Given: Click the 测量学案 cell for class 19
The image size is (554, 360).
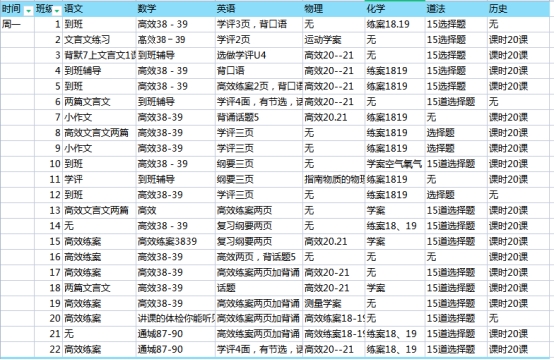Looking at the screenshot, I should pyautogui.click(x=334, y=303).
